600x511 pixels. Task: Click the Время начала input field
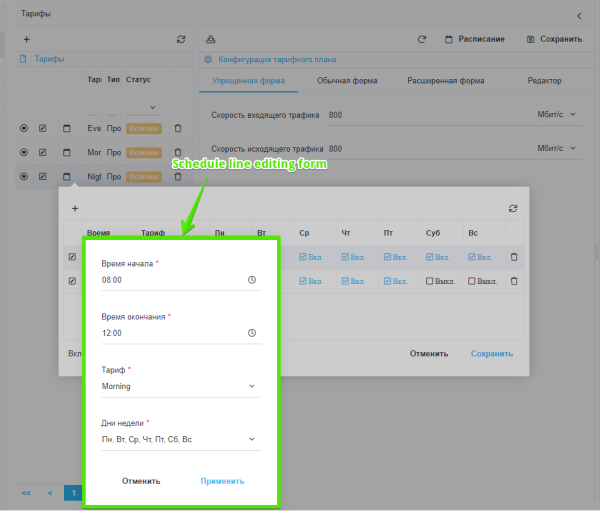coord(170,280)
